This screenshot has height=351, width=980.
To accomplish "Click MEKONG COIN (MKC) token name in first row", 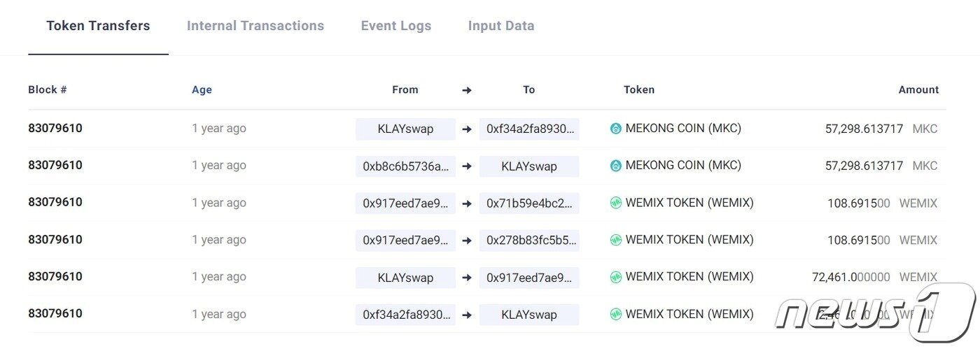I will click(x=683, y=129).
